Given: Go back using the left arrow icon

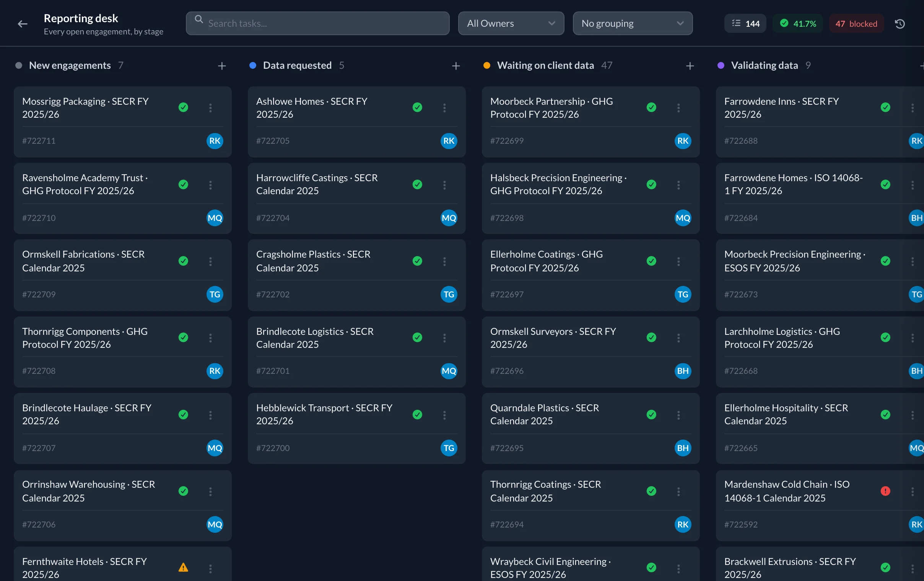Looking at the screenshot, I should point(23,24).
